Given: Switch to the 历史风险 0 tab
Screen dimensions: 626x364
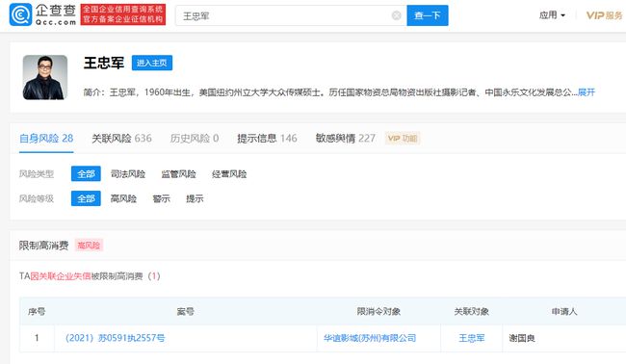Looking at the screenshot, I should [x=195, y=139].
